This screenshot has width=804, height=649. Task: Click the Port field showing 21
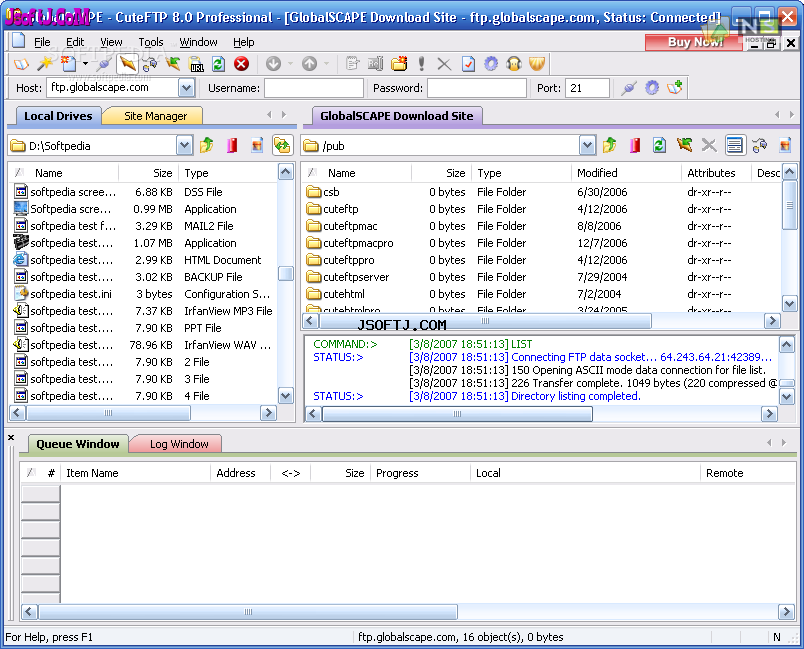[x=588, y=88]
